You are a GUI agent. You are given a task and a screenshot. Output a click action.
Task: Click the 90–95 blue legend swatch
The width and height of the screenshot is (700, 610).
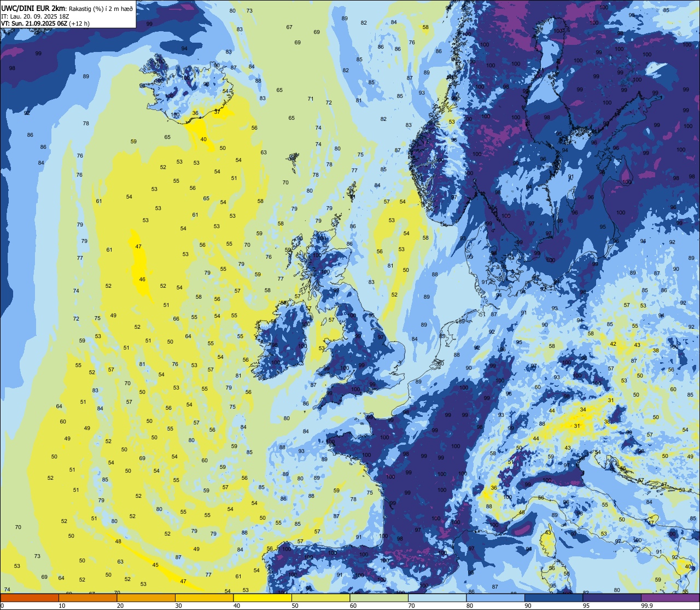(553, 597)
